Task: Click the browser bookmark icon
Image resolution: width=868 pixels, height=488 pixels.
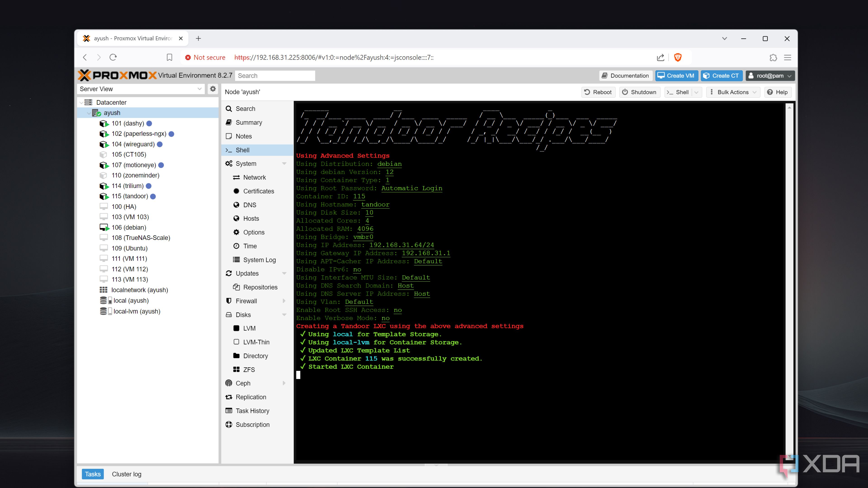Action: 170,58
